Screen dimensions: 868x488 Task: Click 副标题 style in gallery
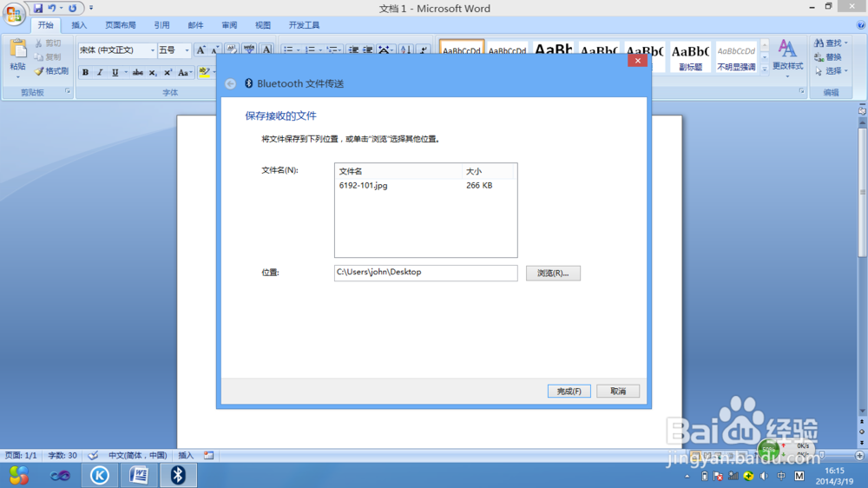coord(690,57)
